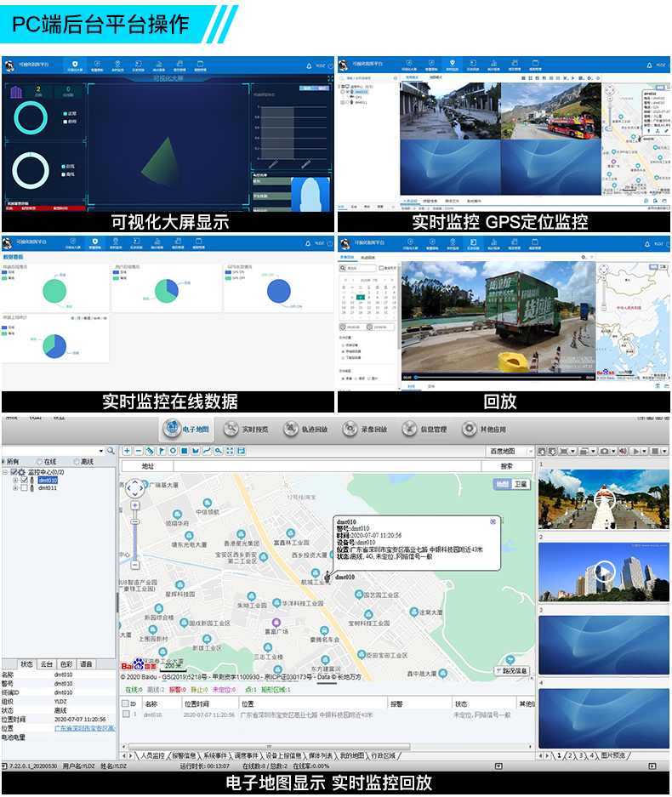Open the 轨迹回放 track playback module
The image size is (672, 797).
click(305, 429)
